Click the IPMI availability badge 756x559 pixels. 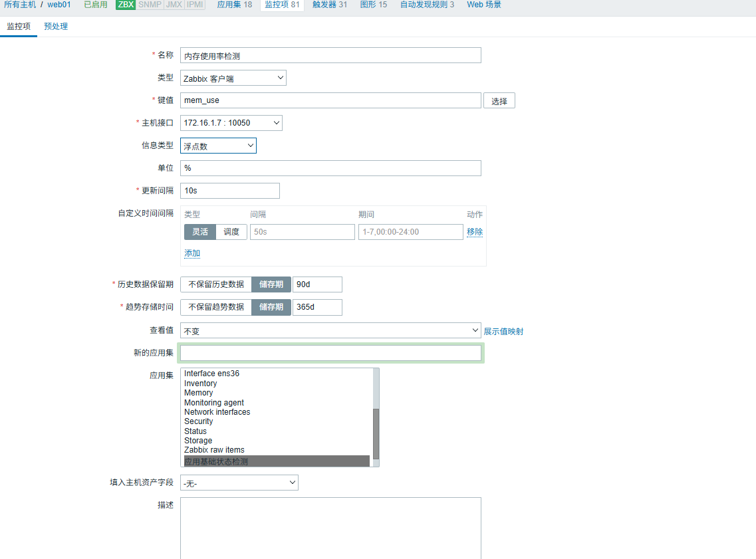tap(195, 5)
